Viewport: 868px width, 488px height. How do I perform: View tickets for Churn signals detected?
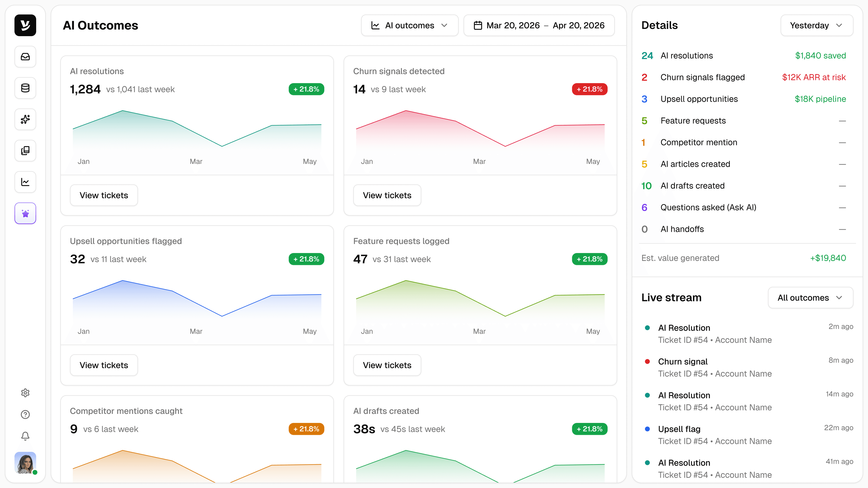(x=387, y=195)
